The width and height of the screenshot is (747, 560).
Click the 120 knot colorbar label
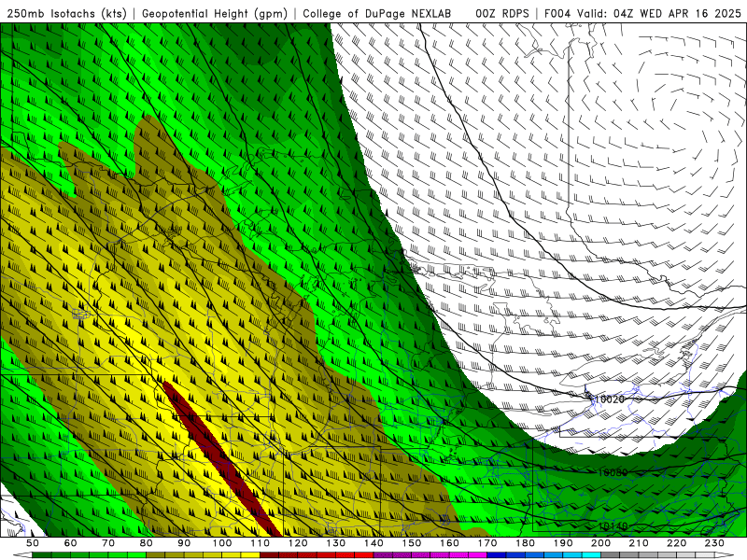point(298,543)
